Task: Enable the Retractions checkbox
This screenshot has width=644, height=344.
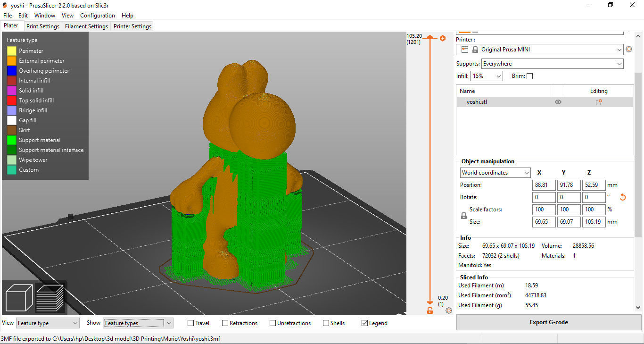Action: 225,323
